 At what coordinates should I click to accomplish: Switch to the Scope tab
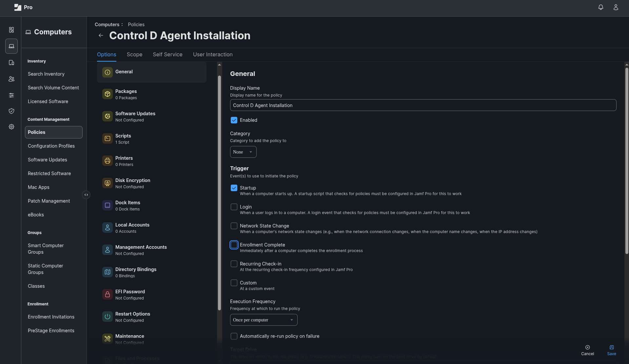[x=134, y=55]
